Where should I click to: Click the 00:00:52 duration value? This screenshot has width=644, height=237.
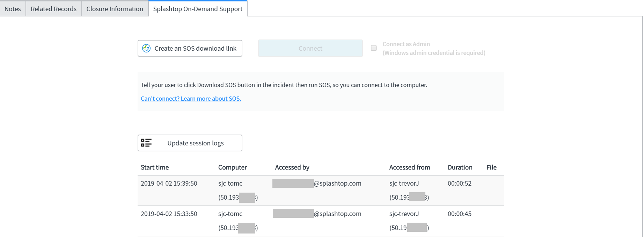point(460,184)
